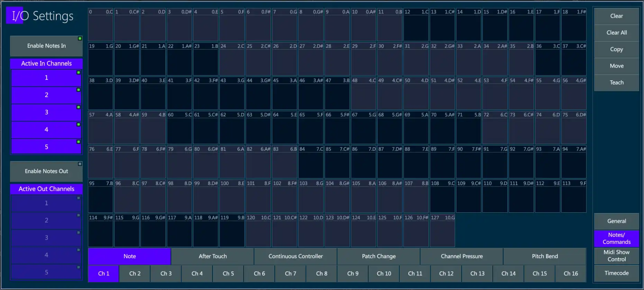Select note cell 108 (9.C)
This screenshot has height=290, width=644.
click(443, 196)
